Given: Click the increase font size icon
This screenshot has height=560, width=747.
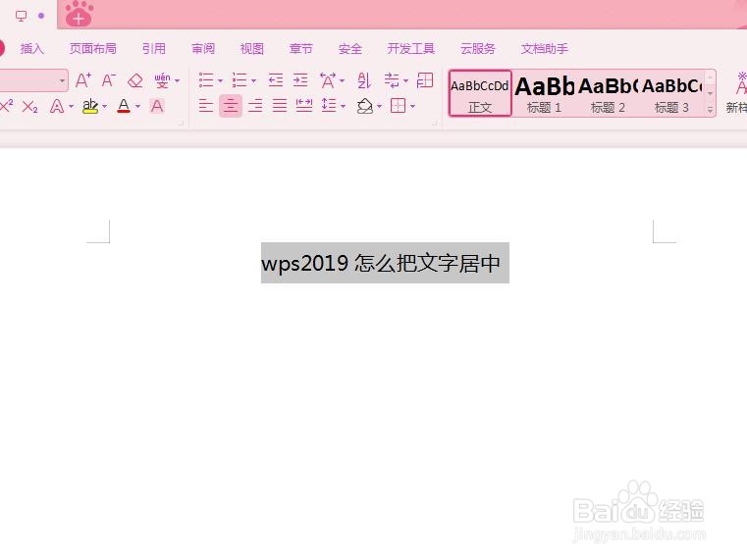Looking at the screenshot, I should (x=83, y=80).
